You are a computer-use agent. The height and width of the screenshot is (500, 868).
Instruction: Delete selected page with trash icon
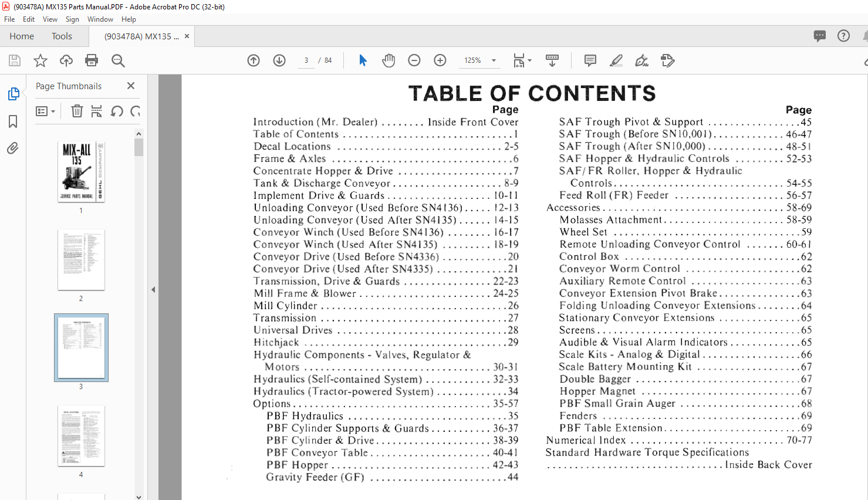pos(77,111)
